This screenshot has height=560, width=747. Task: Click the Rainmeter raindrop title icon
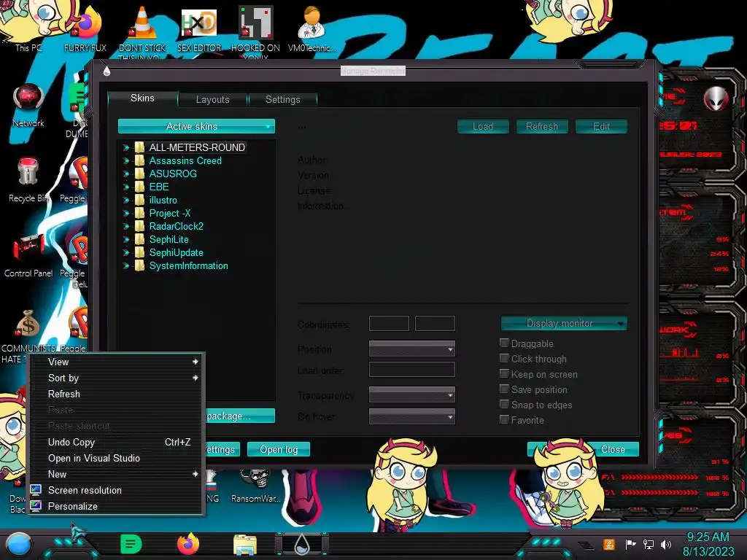pyautogui.click(x=107, y=71)
